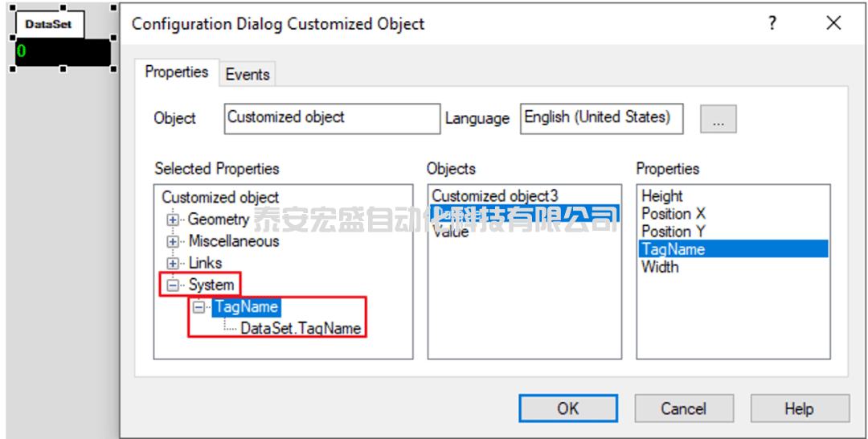This screenshot has width=868, height=439.
Task: Switch to the Events tab
Action: [x=248, y=75]
